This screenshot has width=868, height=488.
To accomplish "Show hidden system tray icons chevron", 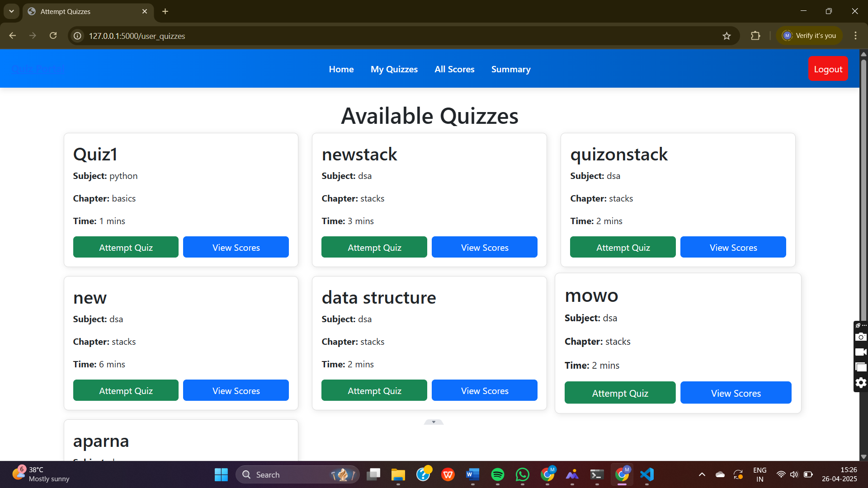I will 702,474.
